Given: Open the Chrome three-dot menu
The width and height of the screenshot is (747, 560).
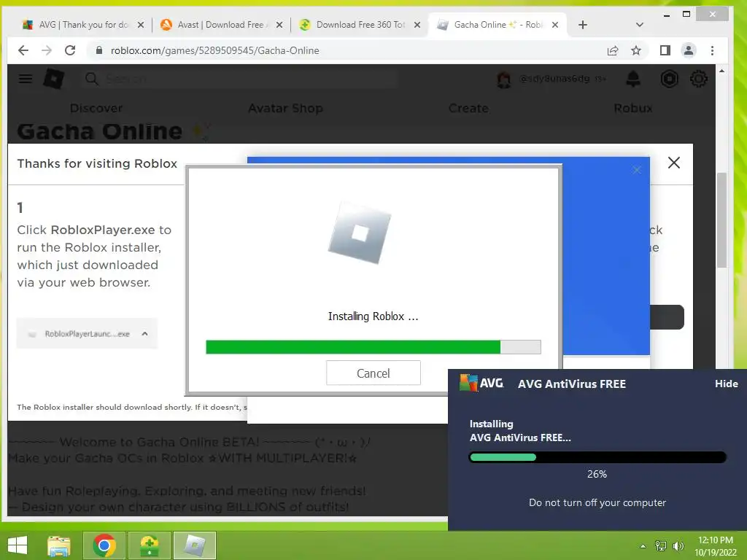Looking at the screenshot, I should tap(712, 50).
